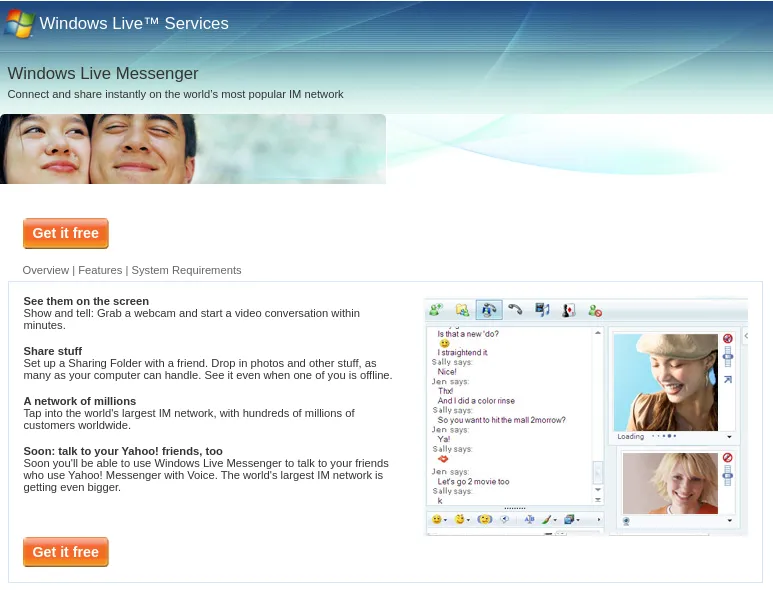773x590 pixels.
Task: Click the pop-out arrow beside top video
Action: 728,380
